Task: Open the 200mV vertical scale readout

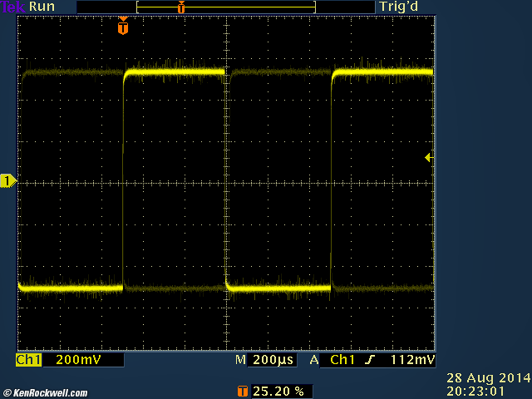Action: tap(75, 360)
